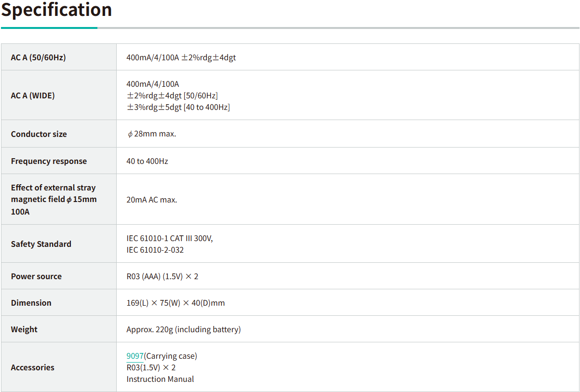
Task: Select the ±3%rdg±5dgt [40 to 400Hz] line
Action: (178, 107)
